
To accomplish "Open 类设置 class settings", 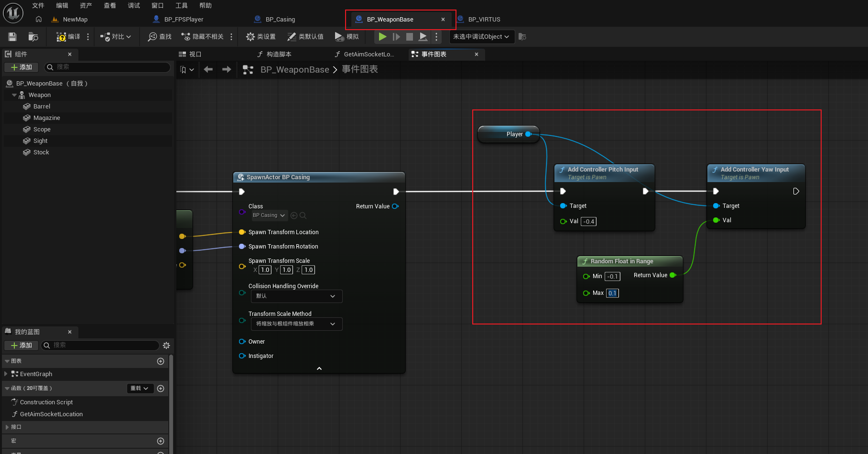I will click(260, 37).
